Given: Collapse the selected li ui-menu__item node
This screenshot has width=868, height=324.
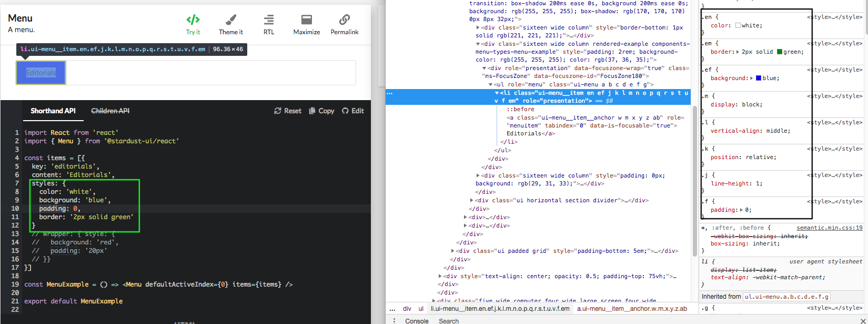Looking at the screenshot, I should [x=497, y=93].
